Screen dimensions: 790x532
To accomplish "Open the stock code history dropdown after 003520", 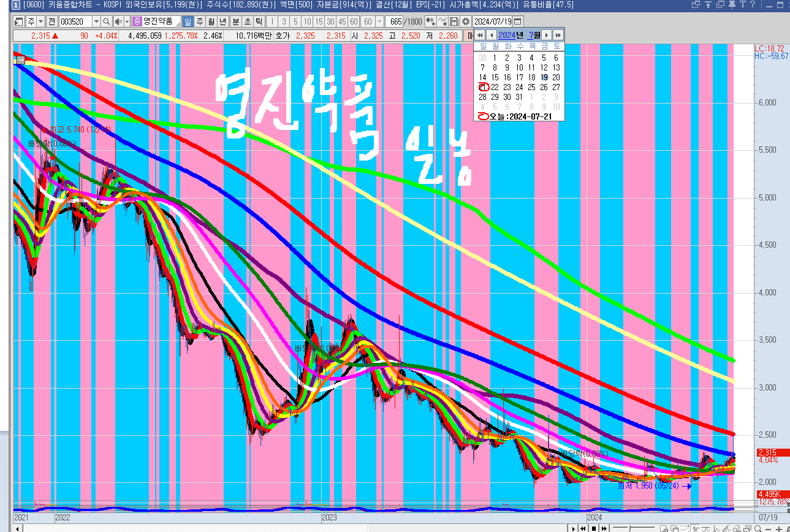I will (96, 21).
